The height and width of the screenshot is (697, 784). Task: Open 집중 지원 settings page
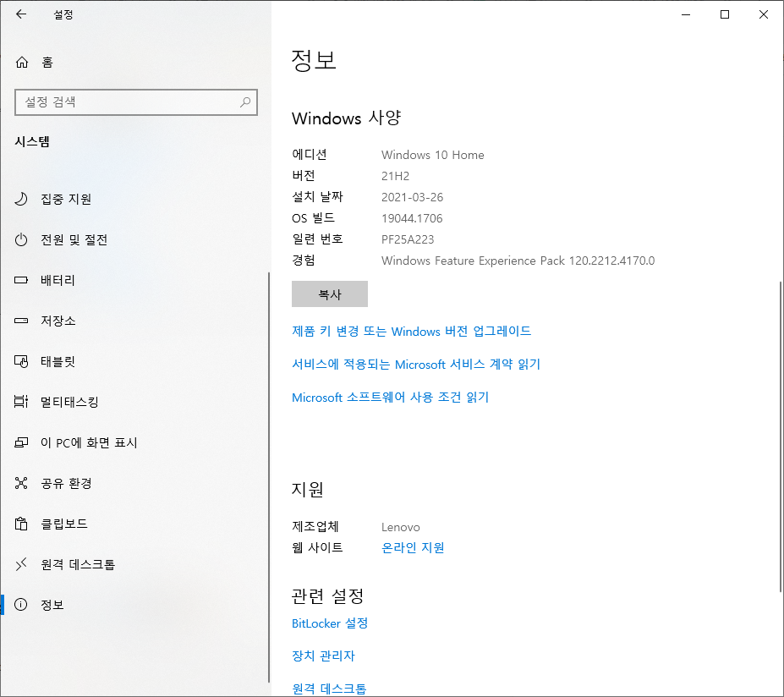tap(134, 199)
